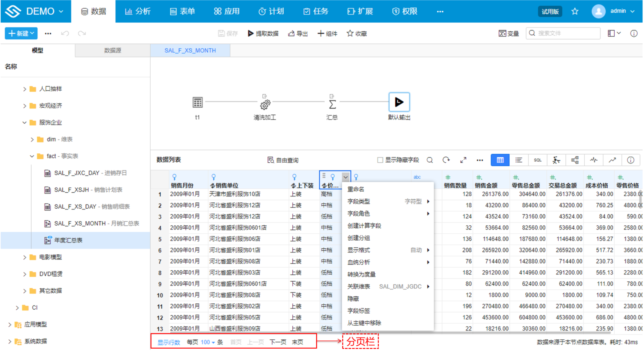Click the favorite star icon in header
The width and height of the screenshot is (644, 352).
pyautogui.click(x=575, y=12)
